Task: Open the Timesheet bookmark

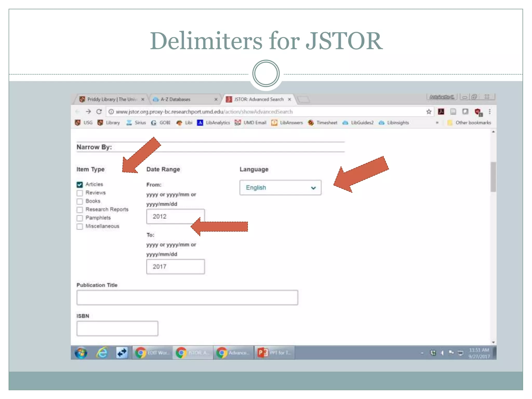Action: [x=322, y=123]
